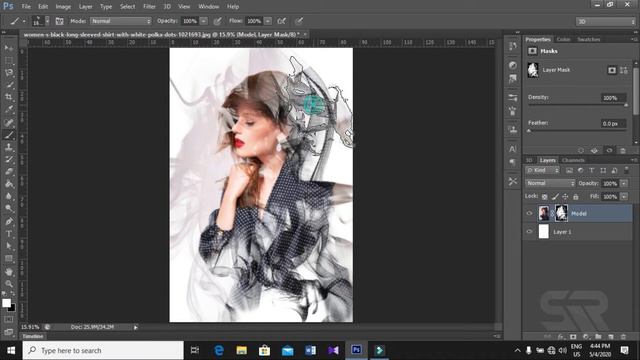Select the Path Selection tool
640x360 pixels.
click(9, 246)
